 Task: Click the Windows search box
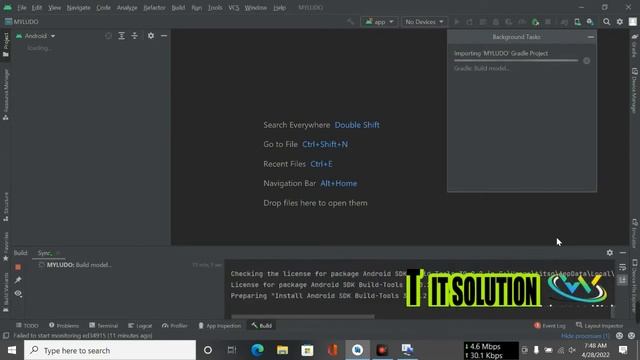click(x=110, y=350)
